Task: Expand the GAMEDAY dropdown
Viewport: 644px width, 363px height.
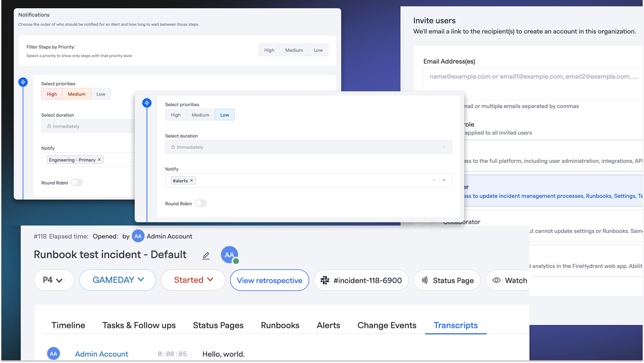Action: (x=118, y=280)
